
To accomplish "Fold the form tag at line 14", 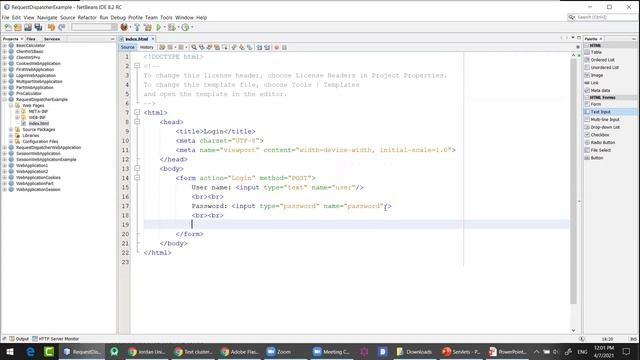I will [x=137, y=178].
